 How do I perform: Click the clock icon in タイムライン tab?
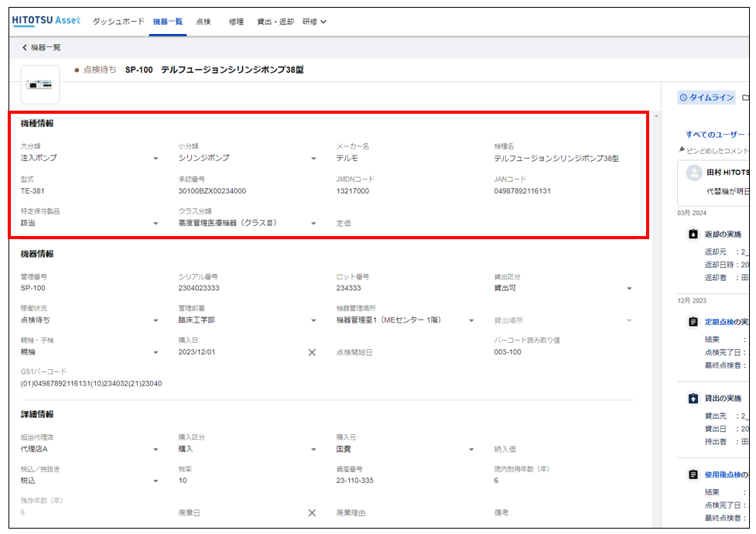pos(683,98)
